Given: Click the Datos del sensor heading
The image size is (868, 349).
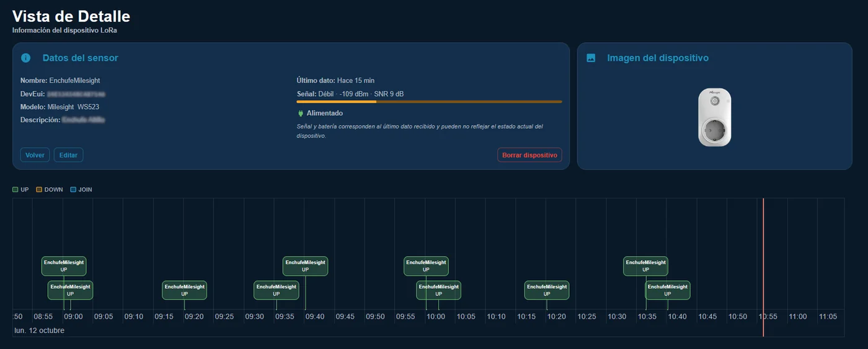Looking at the screenshot, I should point(80,58).
